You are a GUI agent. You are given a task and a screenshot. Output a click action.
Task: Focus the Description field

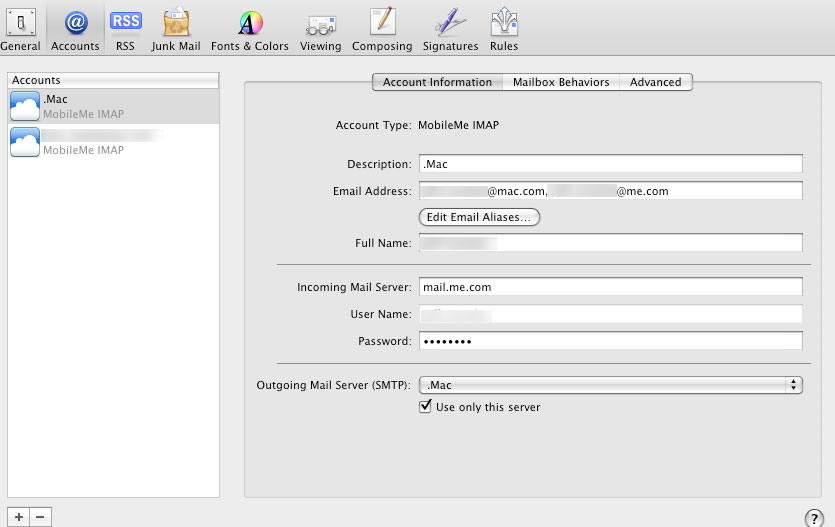click(610, 164)
